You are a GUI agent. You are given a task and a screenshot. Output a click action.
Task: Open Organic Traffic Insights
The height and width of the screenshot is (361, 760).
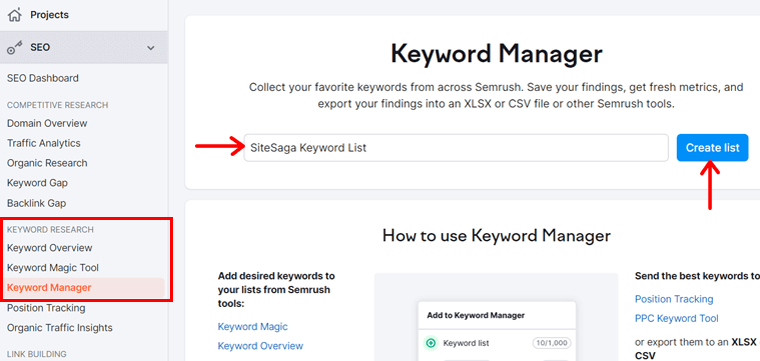click(x=60, y=328)
